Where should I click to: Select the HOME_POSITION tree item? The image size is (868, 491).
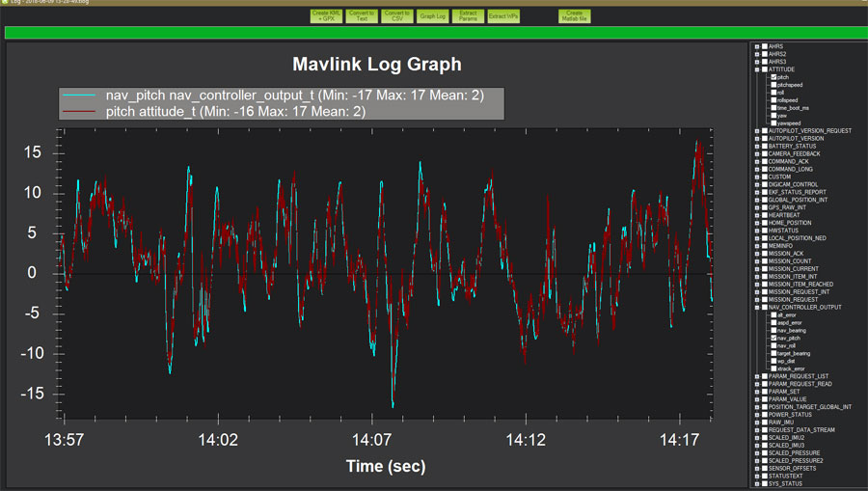tap(790, 223)
